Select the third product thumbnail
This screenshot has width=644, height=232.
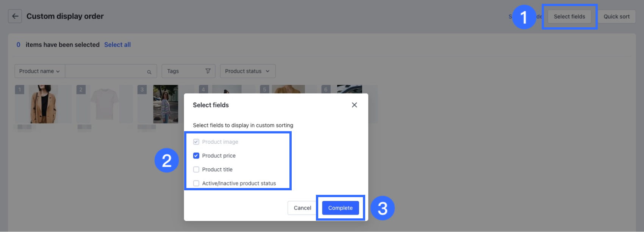[x=166, y=104]
